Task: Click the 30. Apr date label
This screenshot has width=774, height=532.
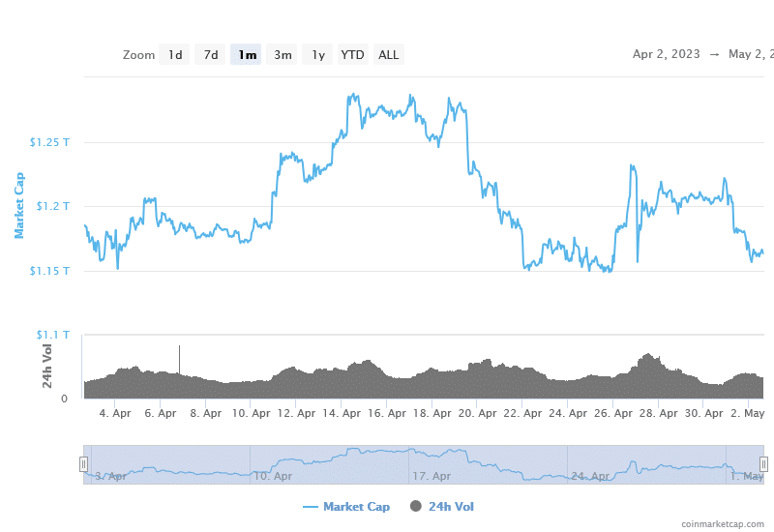Action: [x=703, y=414]
